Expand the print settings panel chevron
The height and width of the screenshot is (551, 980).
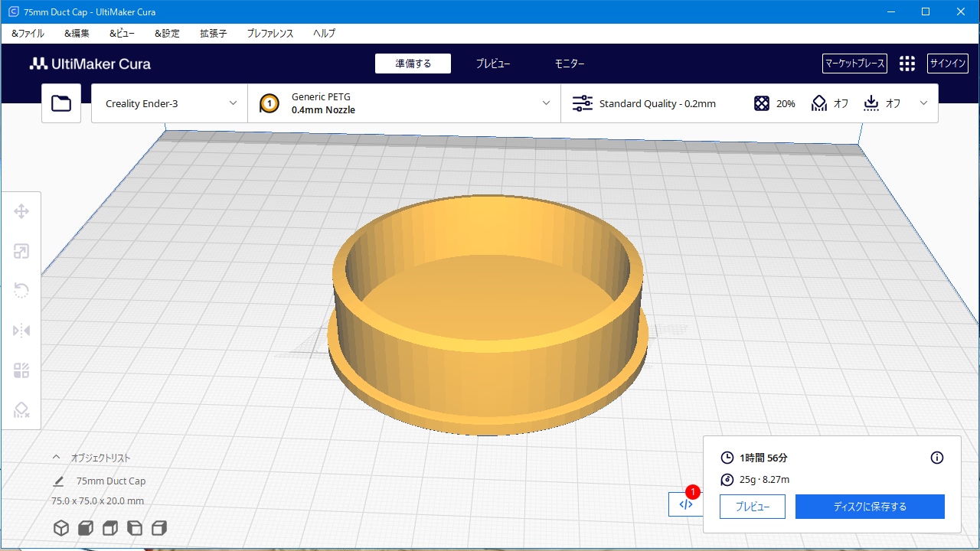coord(923,103)
